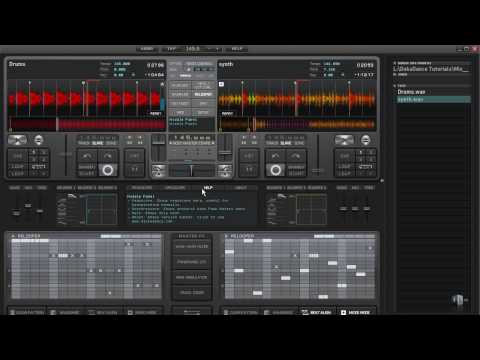Image resolution: width=480 pixels, height=360 pixels.
Task: Toggle SLAVE mode on Drums deck
Action: click(98, 143)
